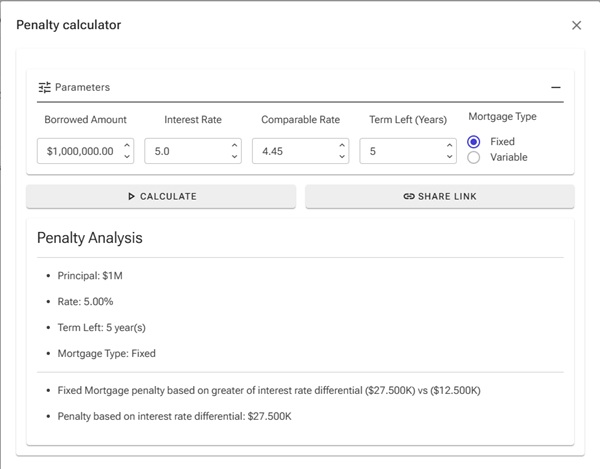The width and height of the screenshot is (600, 469).
Task: Increase Borrowed Amount with up arrow
Action: [x=126, y=146]
